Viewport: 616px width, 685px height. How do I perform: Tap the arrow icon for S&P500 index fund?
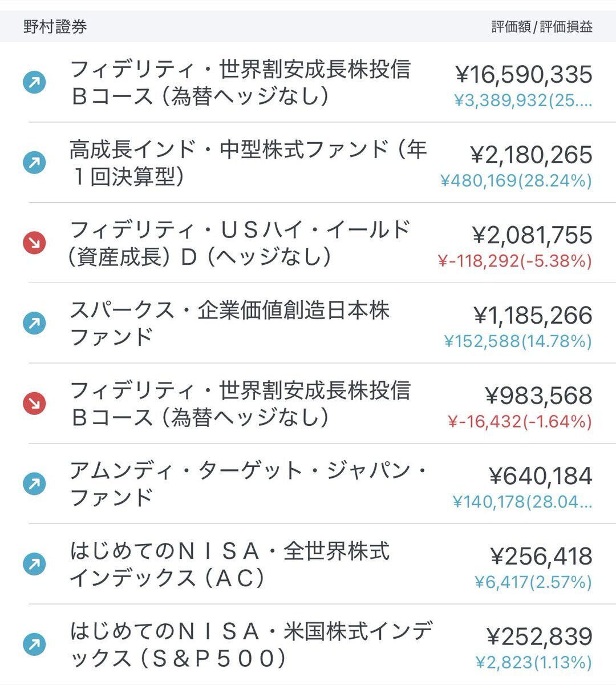(34, 645)
